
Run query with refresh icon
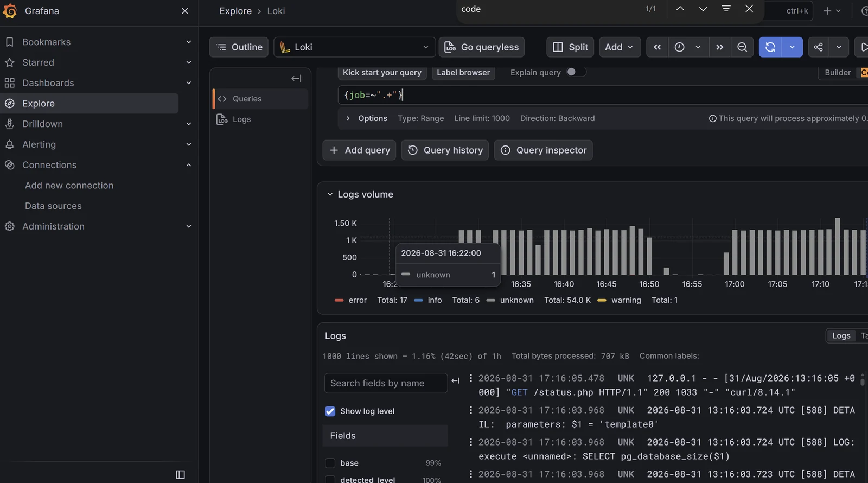(x=770, y=47)
